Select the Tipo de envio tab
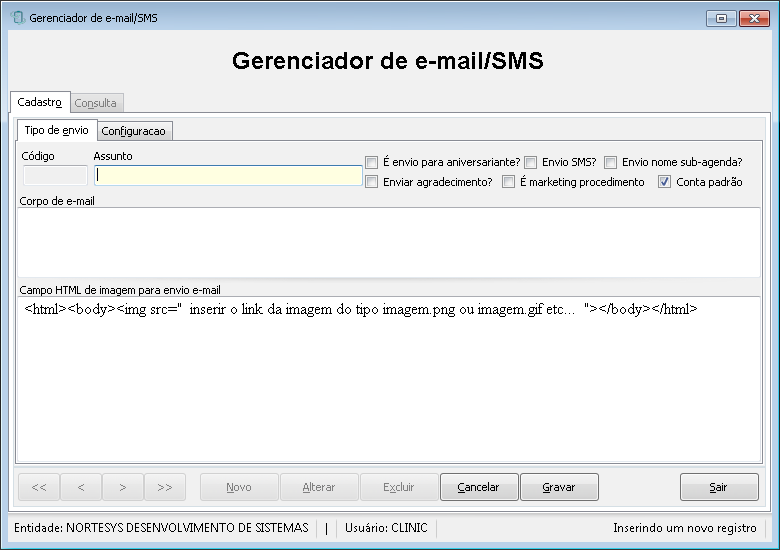This screenshot has width=780, height=550. point(57,130)
